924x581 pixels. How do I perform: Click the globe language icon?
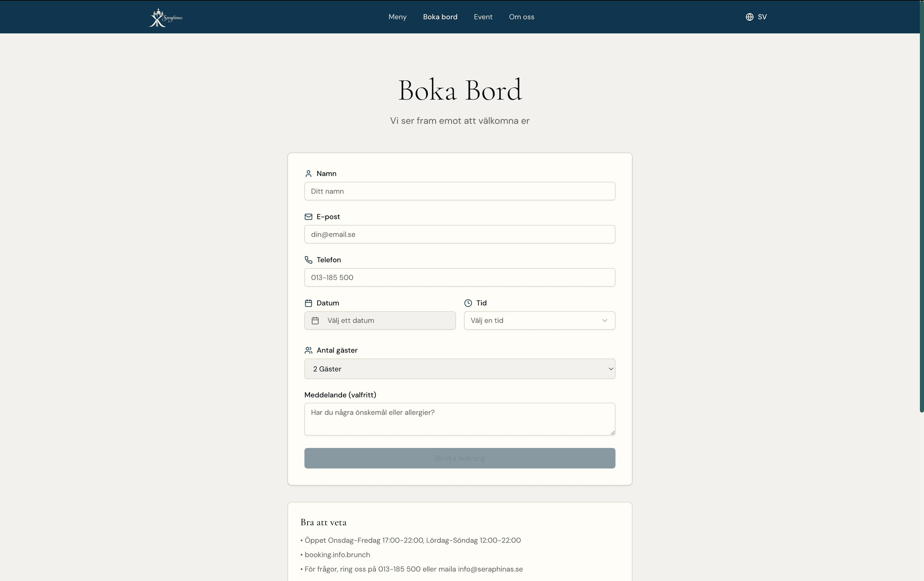click(749, 17)
